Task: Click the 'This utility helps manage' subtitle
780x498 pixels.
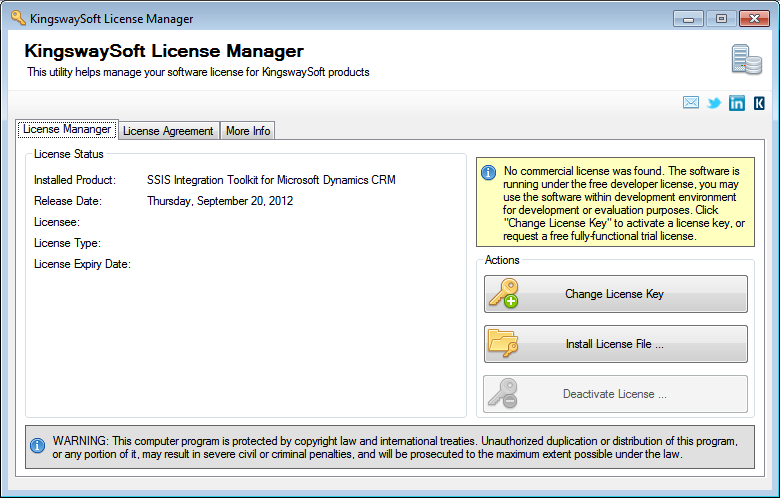Action: pyautogui.click(x=198, y=72)
